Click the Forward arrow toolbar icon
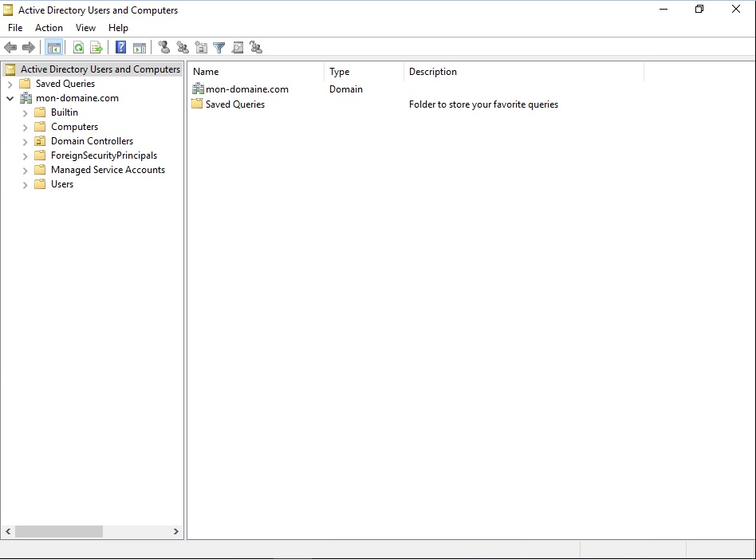The height and width of the screenshot is (559, 756). pos(29,47)
